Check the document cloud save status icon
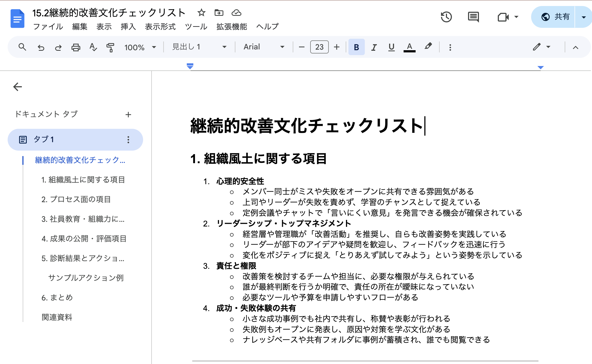The width and height of the screenshot is (592, 364). 236,13
